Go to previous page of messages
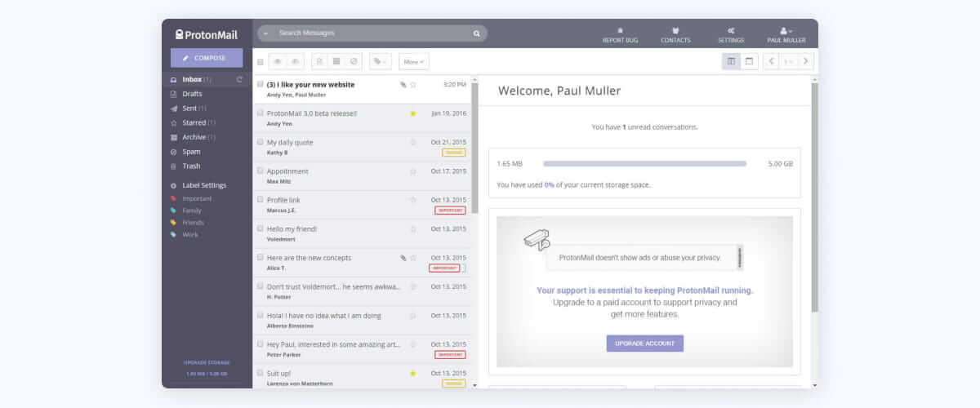Screen dimensions: 980x408 tap(771, 61)
